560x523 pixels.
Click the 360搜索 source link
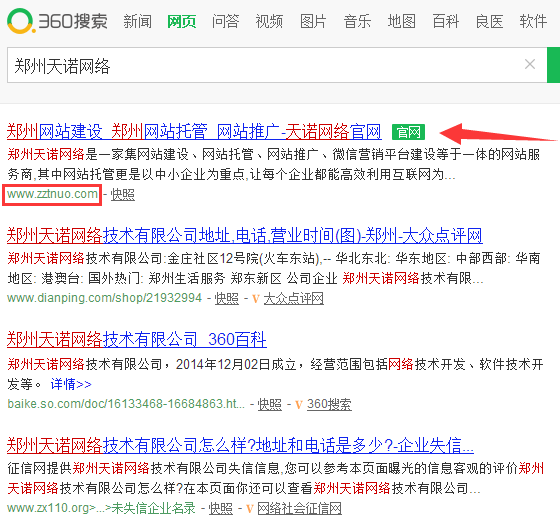329,404
